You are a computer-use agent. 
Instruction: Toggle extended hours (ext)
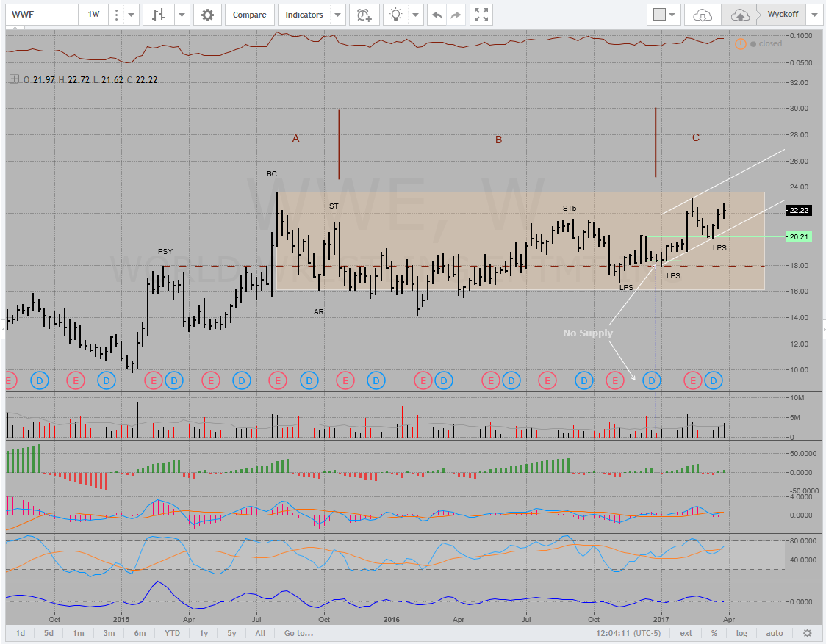pyautogui.click(x=686, y=633)
